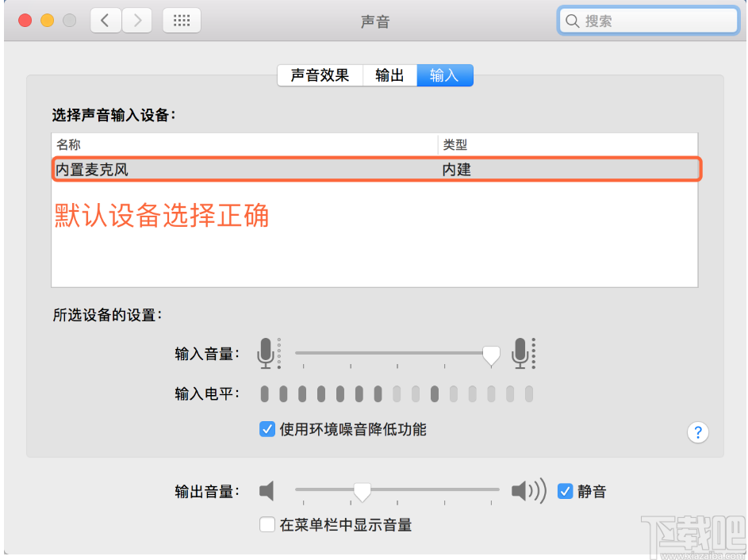Click the high input volume microphone icon
748x560 pixels.
524,354
